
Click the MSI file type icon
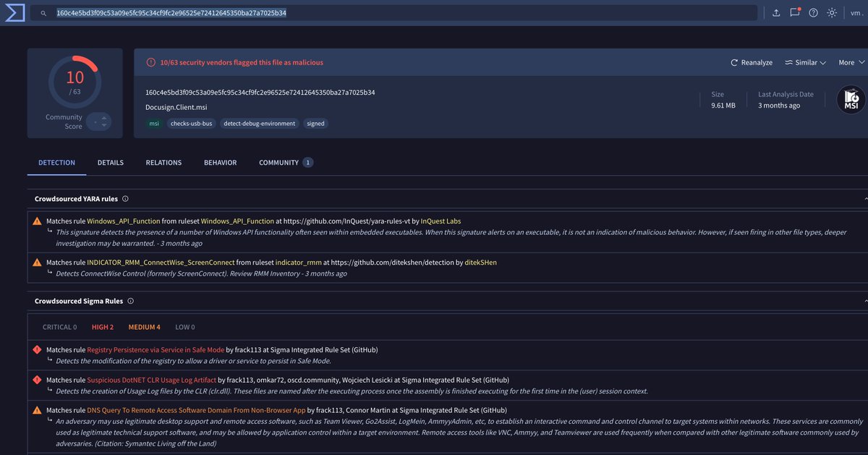pyautogui.click(x=851, y=100)
